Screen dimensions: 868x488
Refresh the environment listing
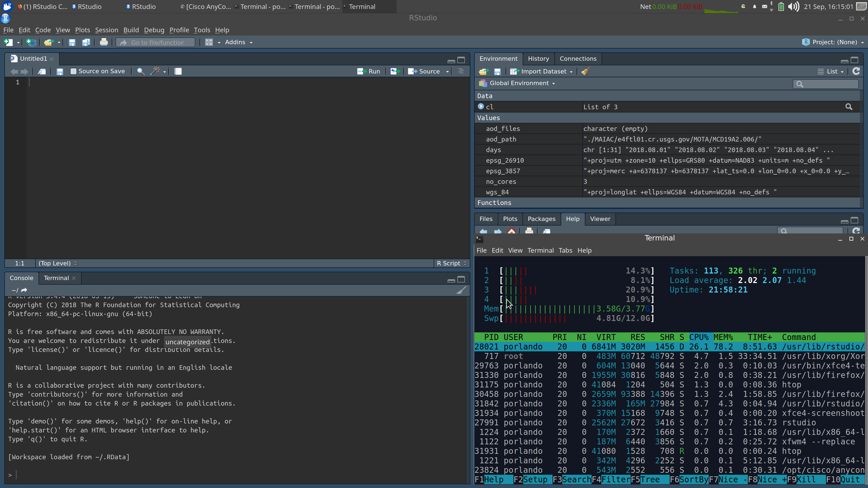856,71
